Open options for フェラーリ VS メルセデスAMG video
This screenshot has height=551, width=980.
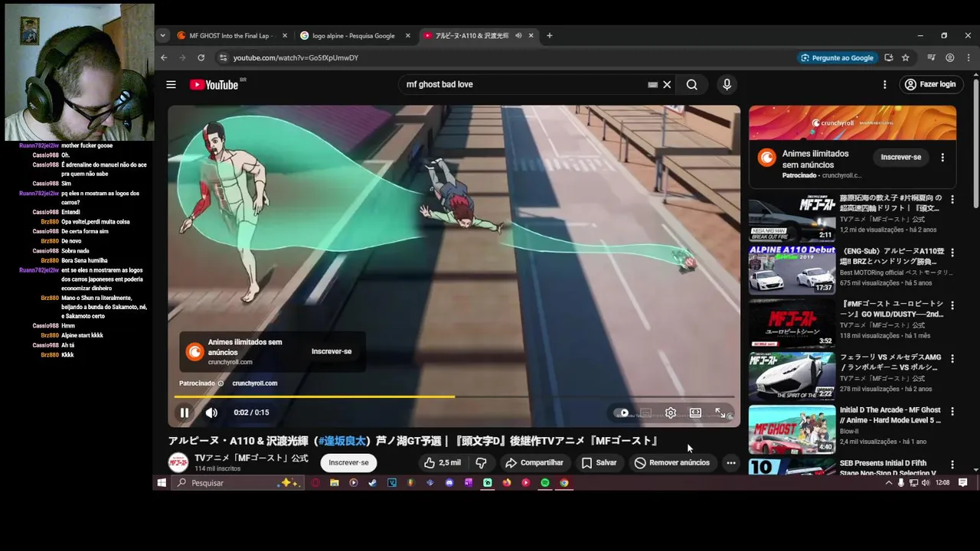coord(952,358)
